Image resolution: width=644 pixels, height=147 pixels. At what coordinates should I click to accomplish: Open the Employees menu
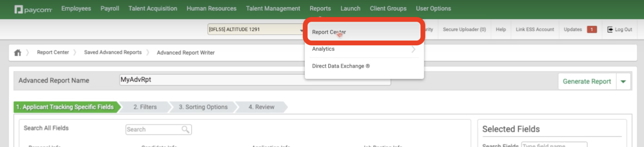(x=76, y=9)
